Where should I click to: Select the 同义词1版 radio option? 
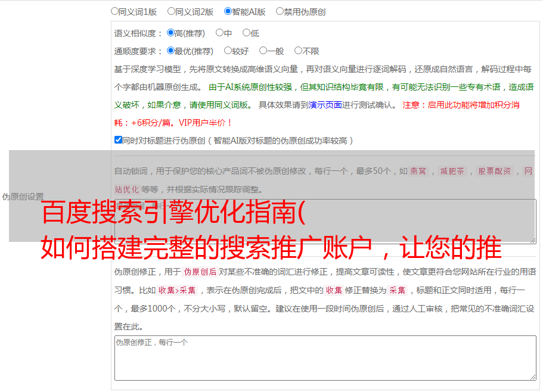114,11
